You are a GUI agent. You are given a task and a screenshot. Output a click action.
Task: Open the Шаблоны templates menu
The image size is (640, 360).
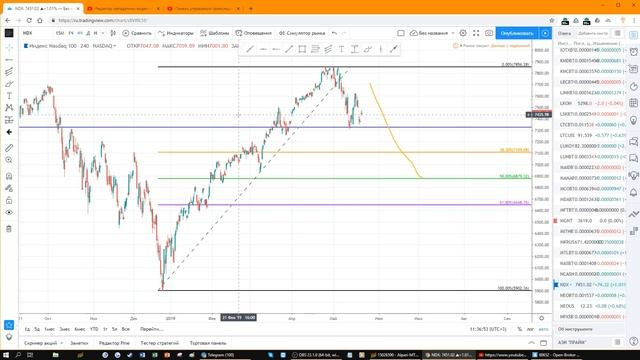[214, 33]
